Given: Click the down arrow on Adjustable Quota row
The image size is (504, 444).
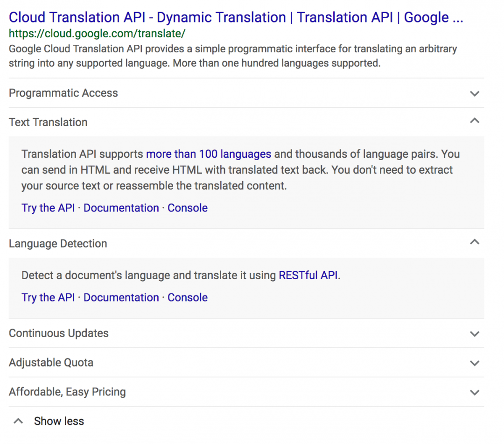Looking at the screenshot, I should 475,363.
